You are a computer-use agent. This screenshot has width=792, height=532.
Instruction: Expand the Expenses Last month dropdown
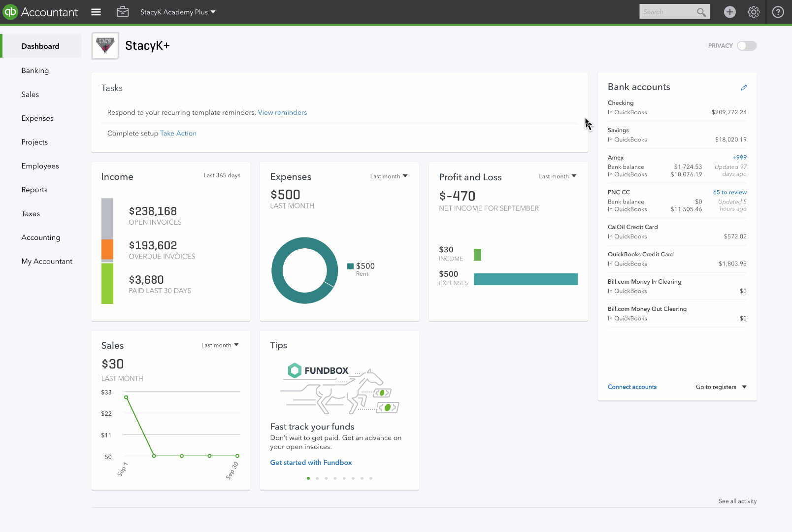389,176
